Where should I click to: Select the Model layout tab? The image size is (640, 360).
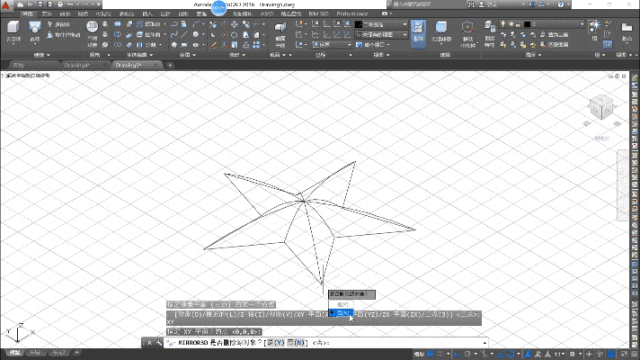[x=14, y=353]
